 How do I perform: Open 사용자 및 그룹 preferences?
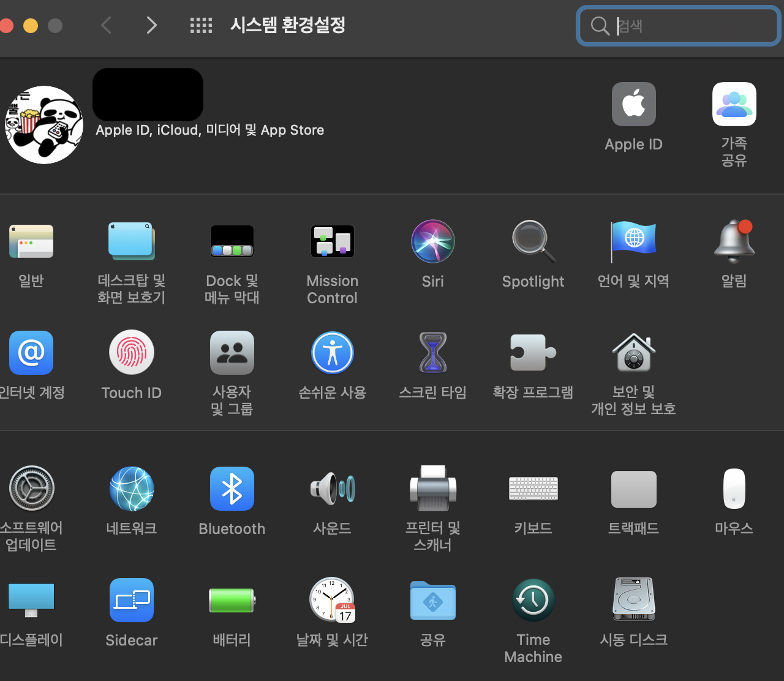pos(232,353)
